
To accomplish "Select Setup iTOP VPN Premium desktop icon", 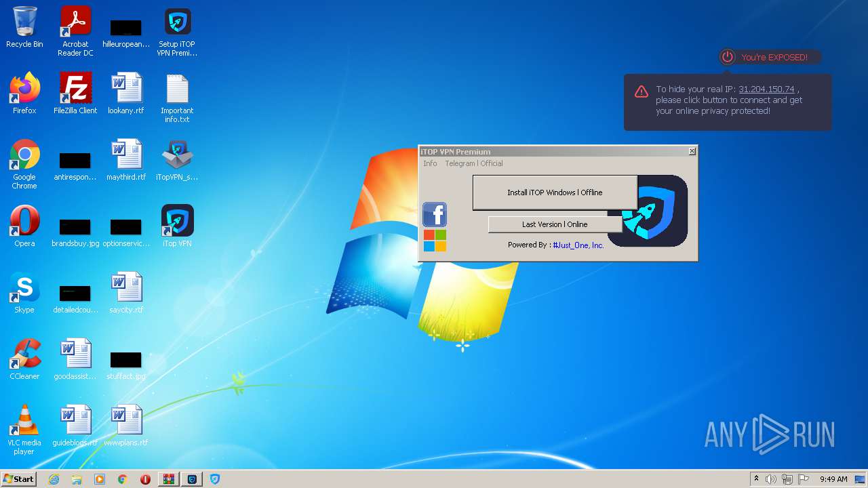I will [x=177, y=32].
